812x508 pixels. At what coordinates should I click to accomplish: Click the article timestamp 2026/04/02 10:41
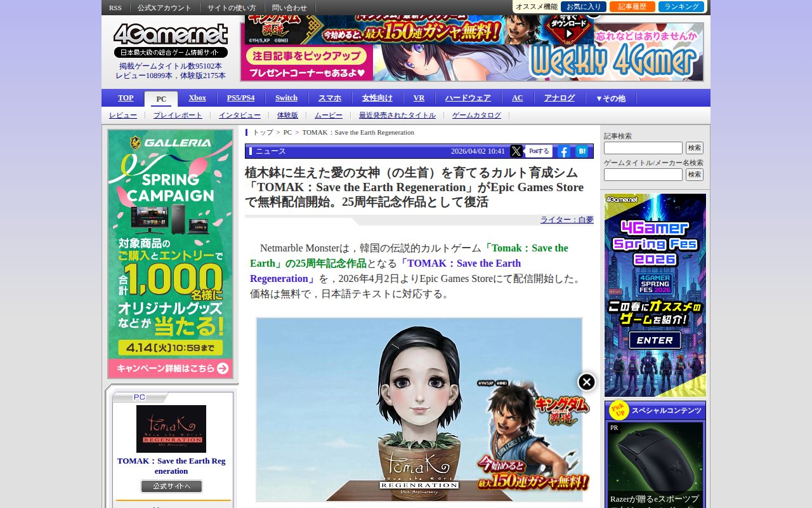(478, 151)
